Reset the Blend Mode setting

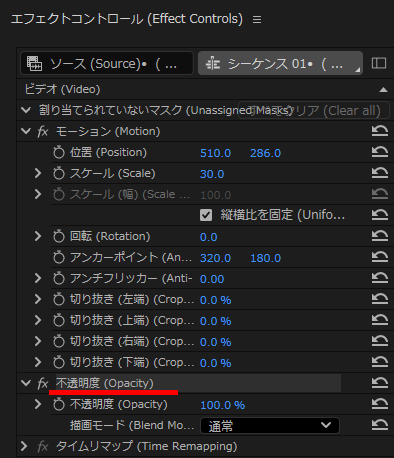point(380,425)
